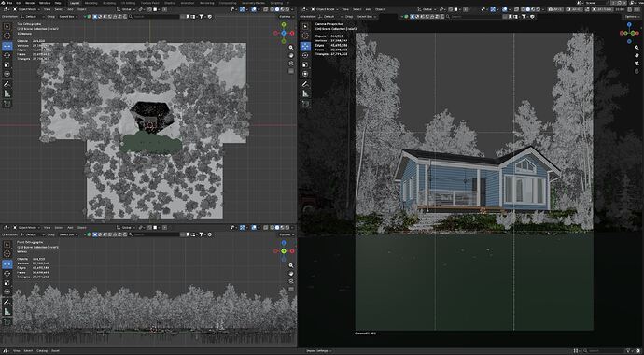Toggle perspective/orthographic gizmo in top viewport

click(x=291, y=71)
